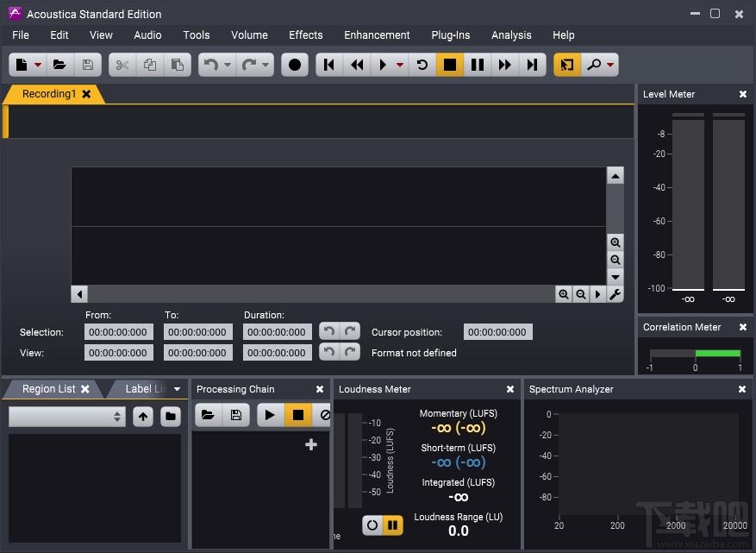Open the Effects menu
The height and width of the screenshot is (553, 756).
pyautogui.click(x=306, y=35)
